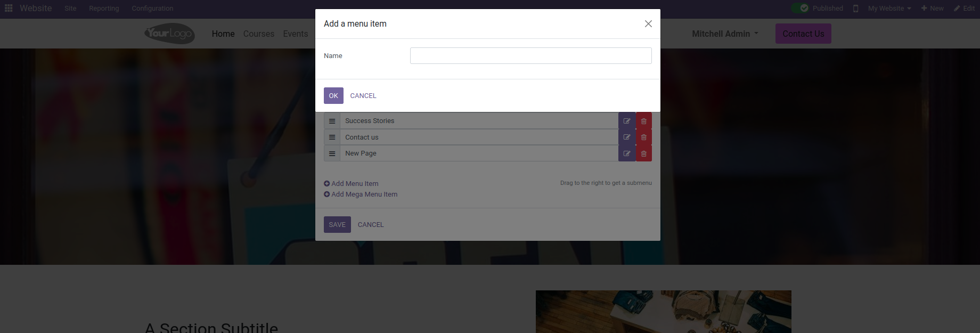Save the menu editor changes

337,225
